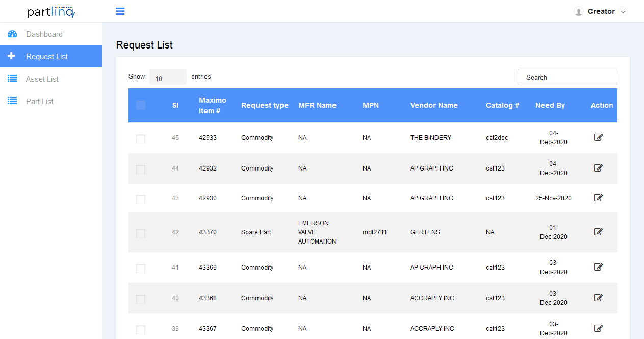Viewport: 644px width, 339px height.
Task: Open Dashboard from the sidebar
Action: tap(44, 34)
